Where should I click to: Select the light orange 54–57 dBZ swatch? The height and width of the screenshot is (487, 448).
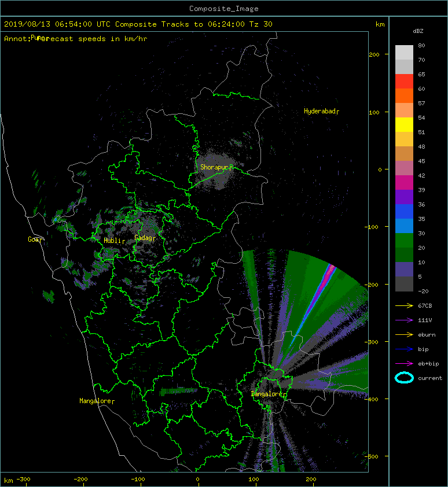(x=404, y=110)
